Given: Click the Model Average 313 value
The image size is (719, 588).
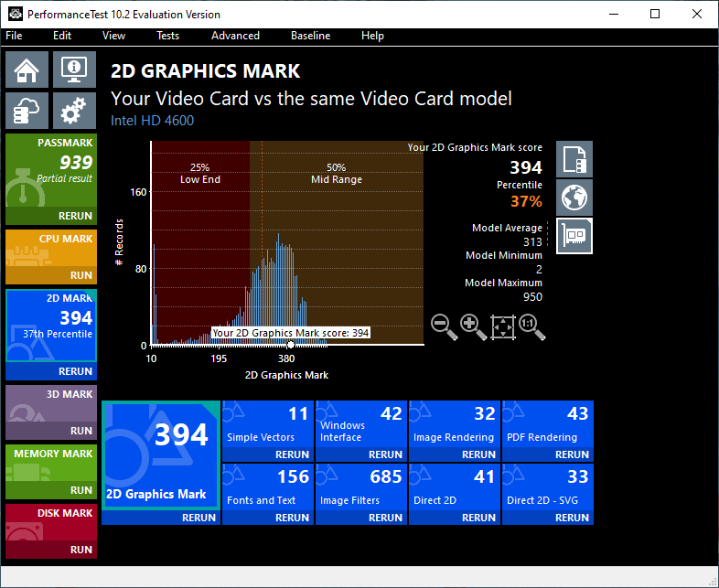Looking at the screenshot, I should (532, 242).
